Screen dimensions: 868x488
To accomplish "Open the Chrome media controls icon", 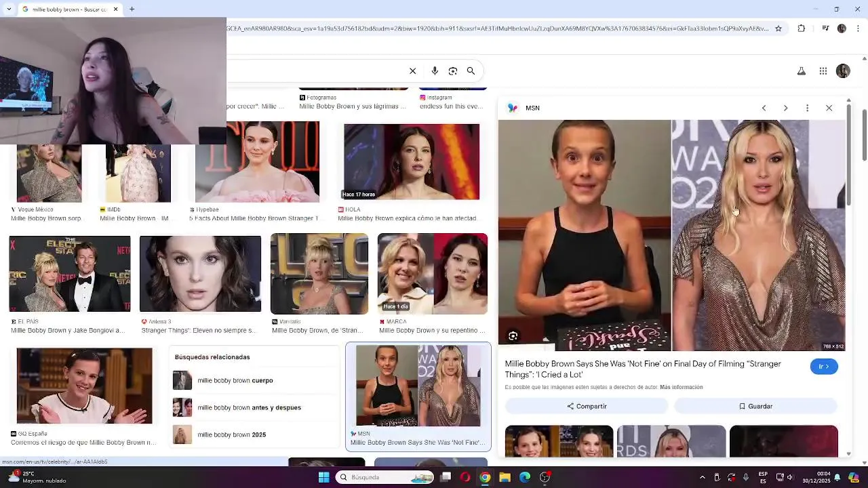I will click(x=825, y=28).
